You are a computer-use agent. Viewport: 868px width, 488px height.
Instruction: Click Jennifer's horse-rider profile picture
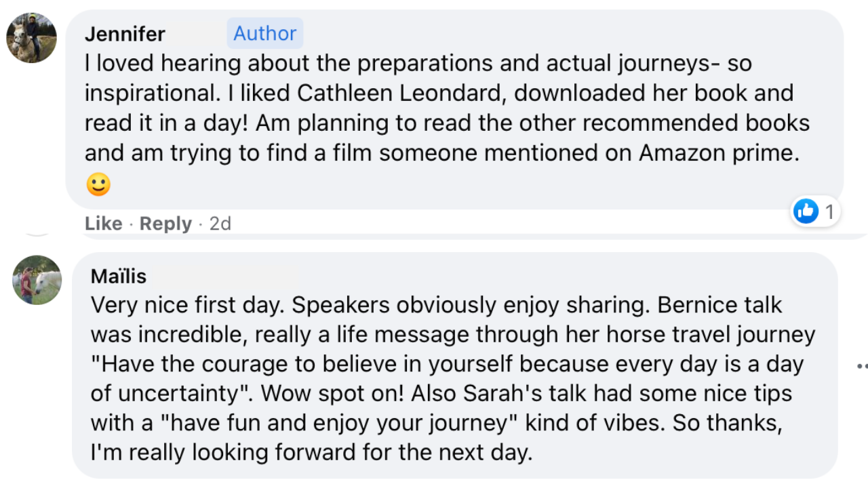coord(31,38)
